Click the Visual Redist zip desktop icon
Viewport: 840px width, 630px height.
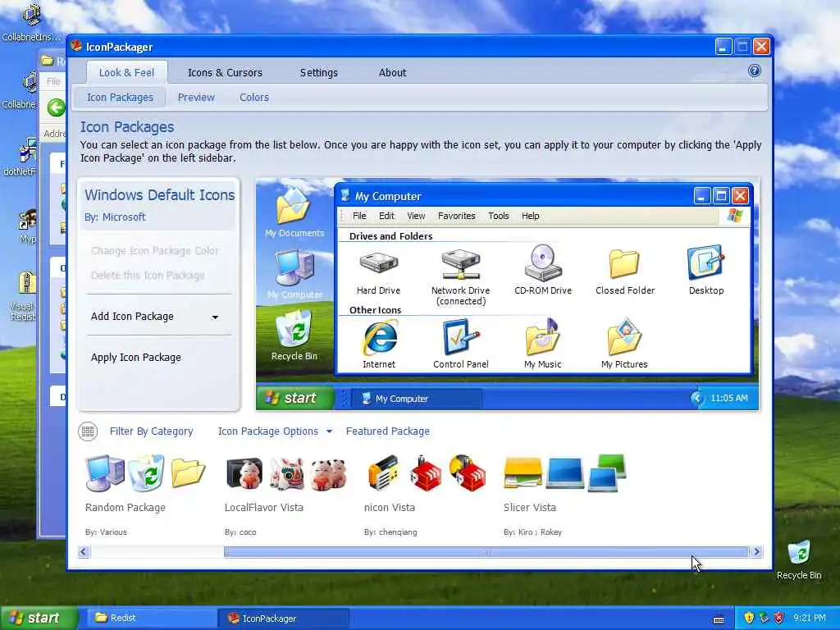click(25, 283)
